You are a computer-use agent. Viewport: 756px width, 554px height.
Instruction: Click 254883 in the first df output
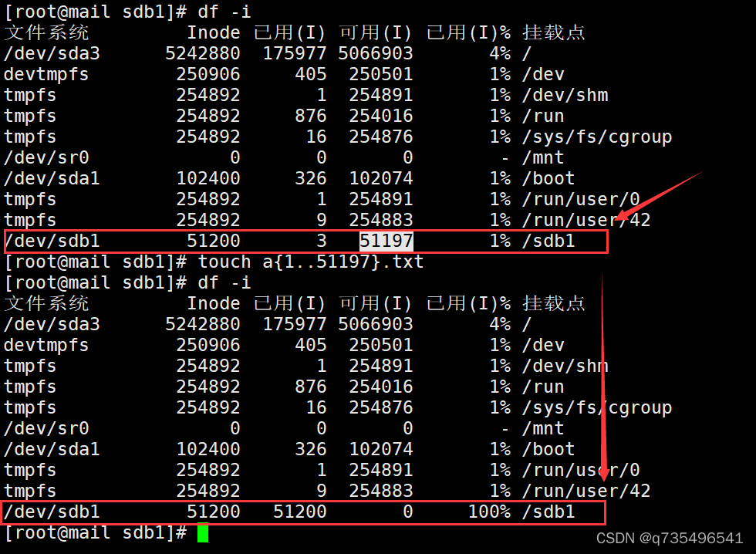[x=381, y=220]
